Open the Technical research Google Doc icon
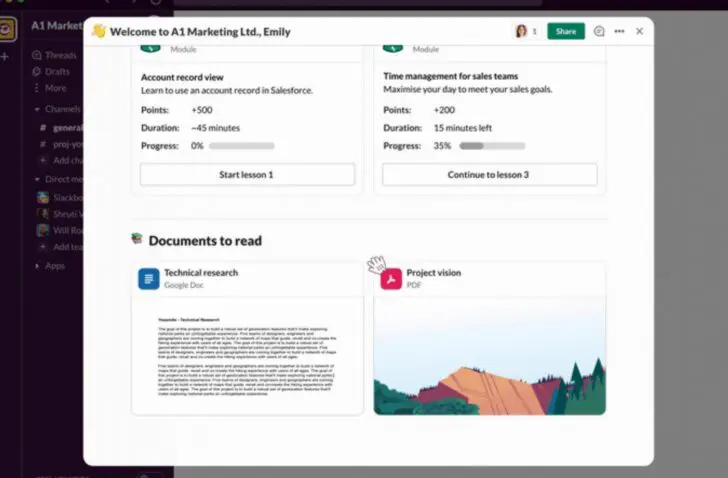Viewport: 728px width, 478px height. (149, 278)
